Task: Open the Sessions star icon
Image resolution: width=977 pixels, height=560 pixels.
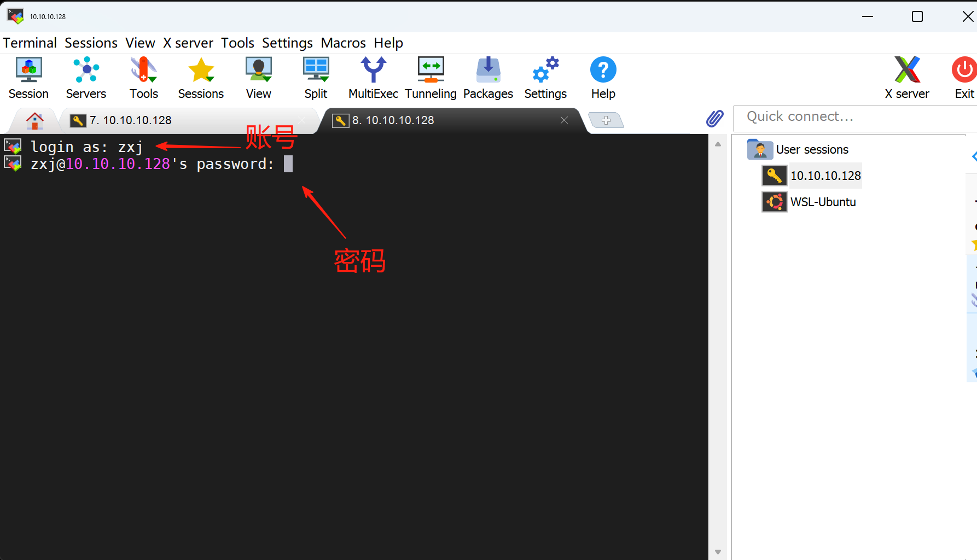Action: click(x=201, y=78)
